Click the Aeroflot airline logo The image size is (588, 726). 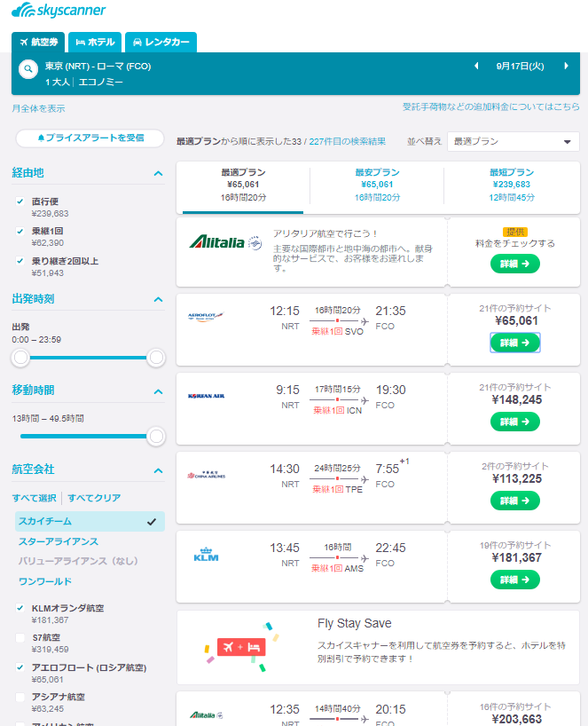(x=206, y=317)
